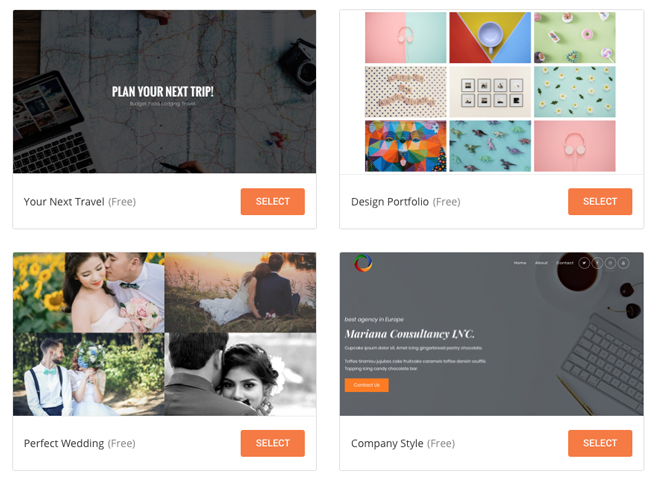
Task: Click the orange Contact Us button in preview
Action: tap(367, 385)
